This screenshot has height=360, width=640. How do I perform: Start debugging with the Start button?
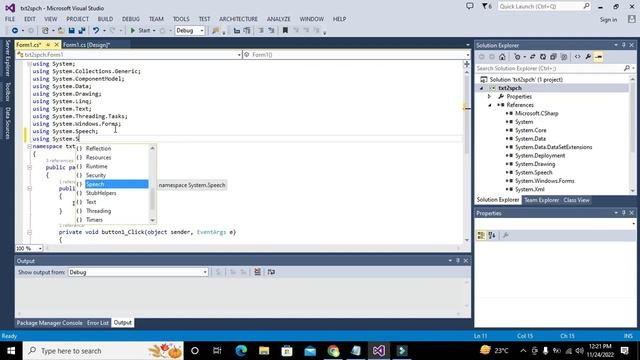(140, 31)
